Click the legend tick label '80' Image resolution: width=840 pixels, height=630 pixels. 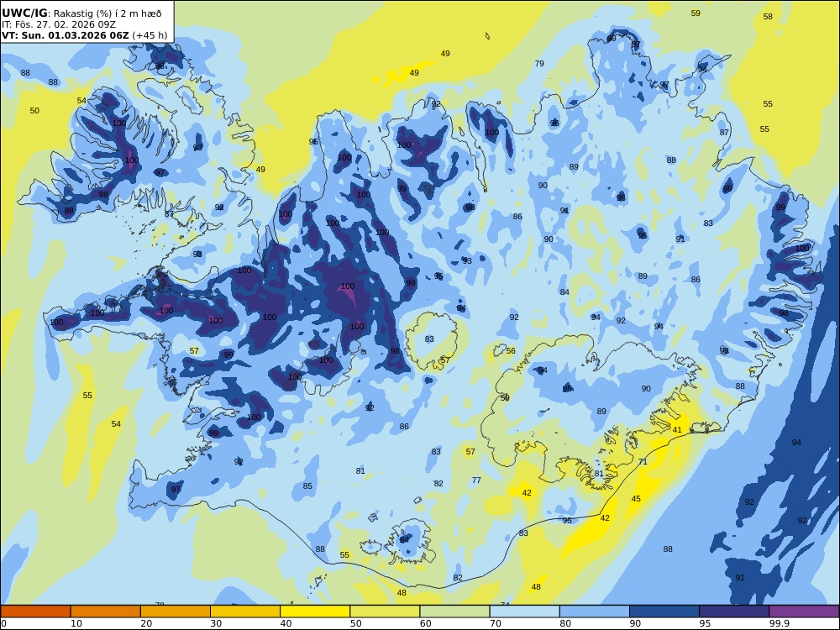565,623
